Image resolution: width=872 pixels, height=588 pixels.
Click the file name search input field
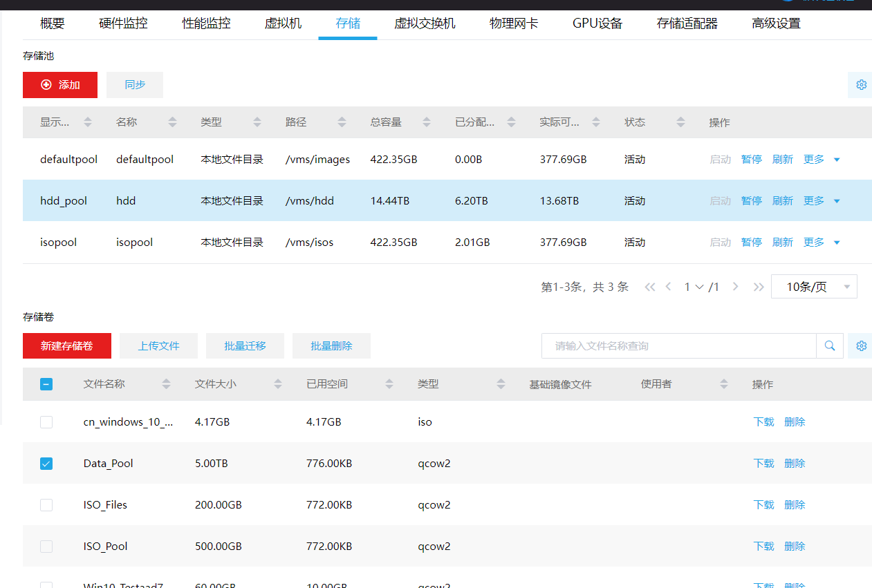tap(678, 346)
